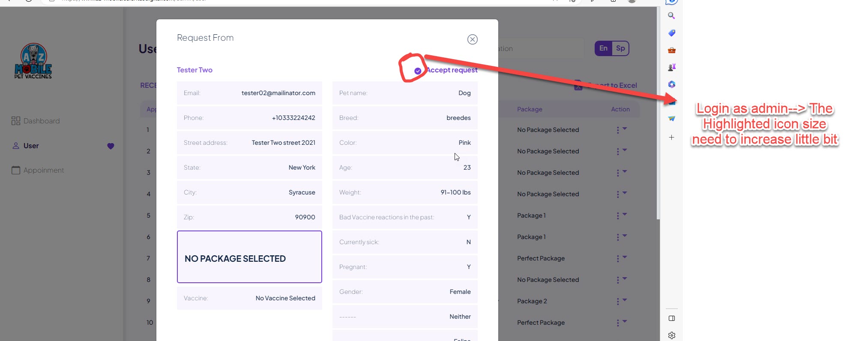
Task: Click the Accept request link
Action: coord(452,70)
